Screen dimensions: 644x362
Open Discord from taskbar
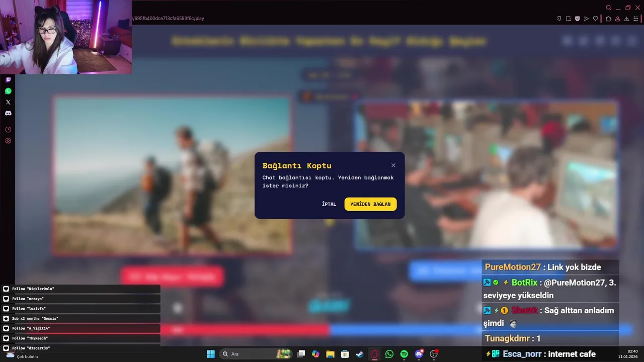(419, 354)
